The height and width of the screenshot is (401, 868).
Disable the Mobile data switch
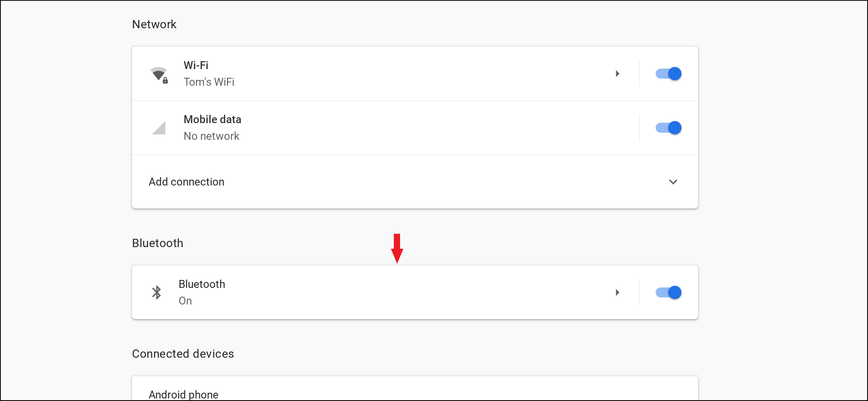pyautogui.click(x=668, y=128)
